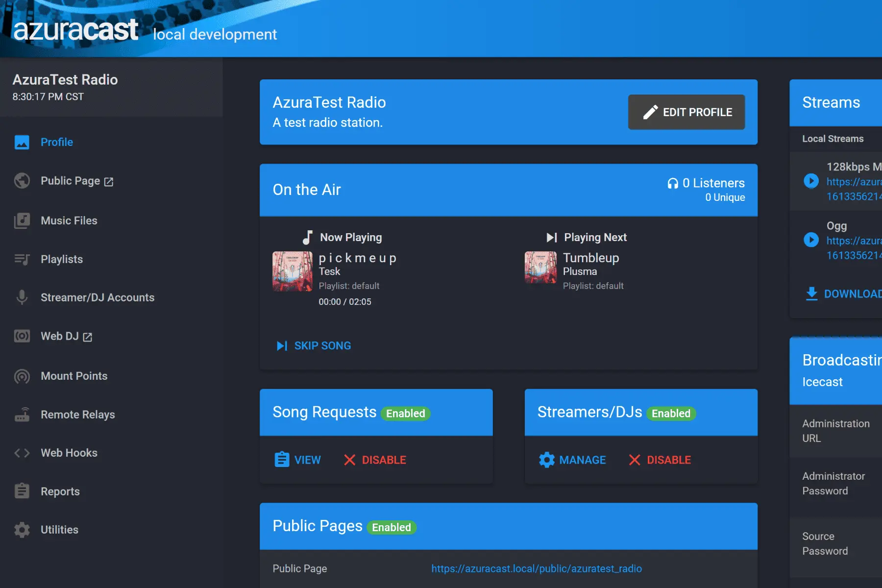The height and width of the screenshot is (588, 882).
Task: Open Web DJ in the sidebar
Action: (x=60, y=337)
